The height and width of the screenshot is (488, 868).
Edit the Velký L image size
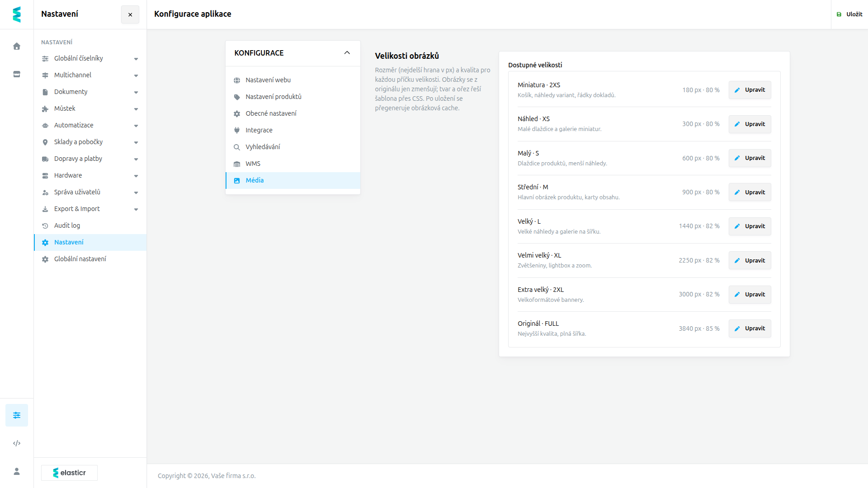point(750,226)
